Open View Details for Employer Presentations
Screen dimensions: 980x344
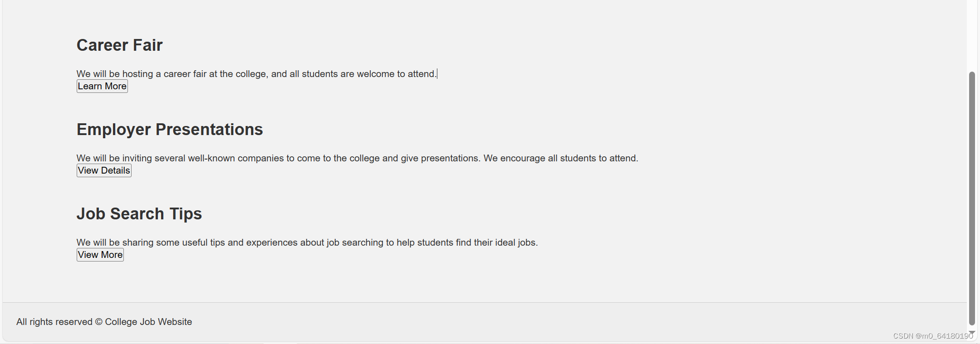(104, 170)
